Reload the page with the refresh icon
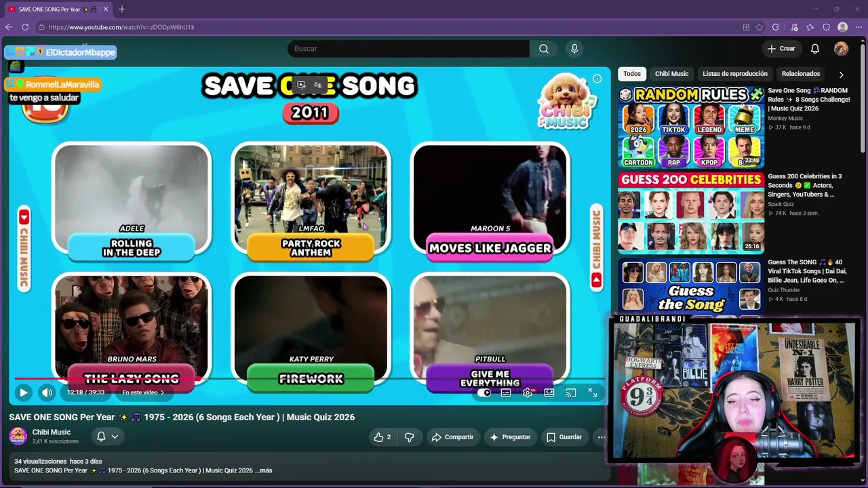Image resolution: width=868 pixels, height=488 pixels. [25, 27]
